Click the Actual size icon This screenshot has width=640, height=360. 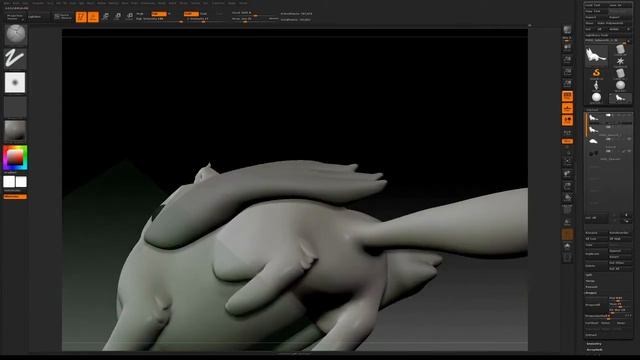pyautogui.click(x=567, y=72)
